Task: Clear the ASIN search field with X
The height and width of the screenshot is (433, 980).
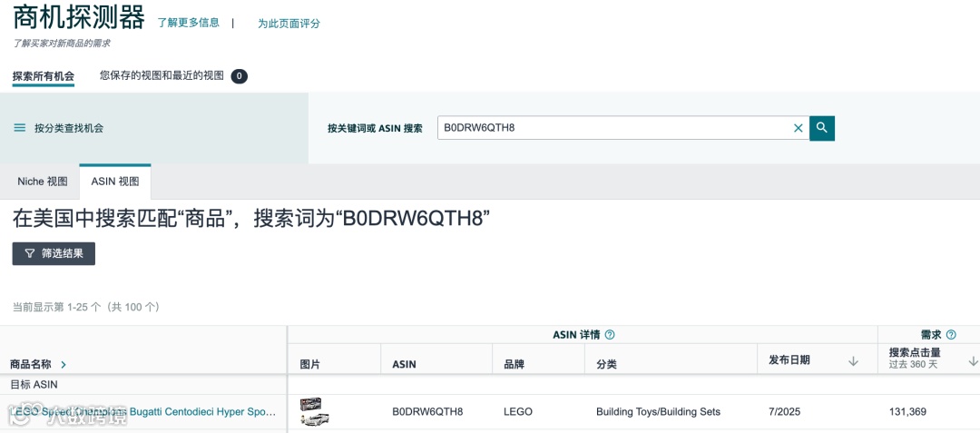Action: click(799, 128)
